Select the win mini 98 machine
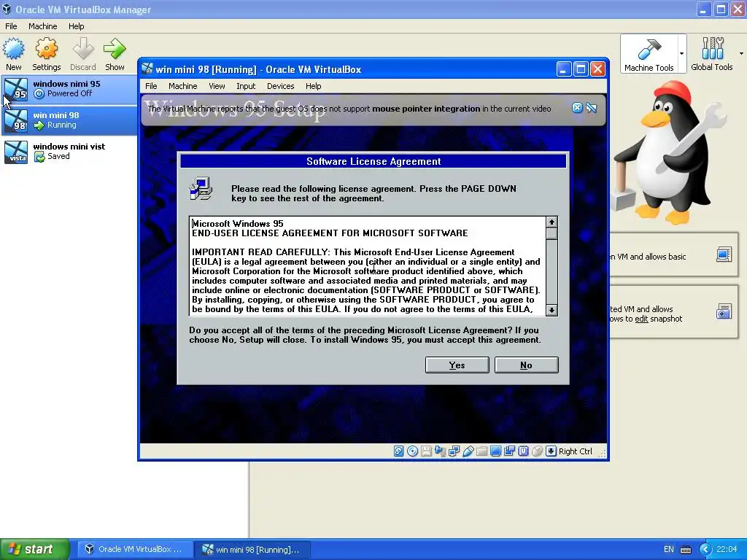 [x=69, y=120]
